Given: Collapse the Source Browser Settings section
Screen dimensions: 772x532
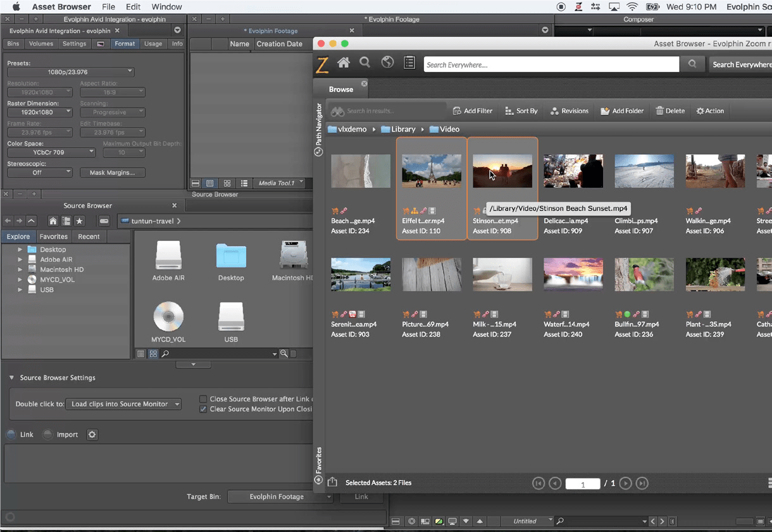Looking at the screenshot, I should coord(11,378).
